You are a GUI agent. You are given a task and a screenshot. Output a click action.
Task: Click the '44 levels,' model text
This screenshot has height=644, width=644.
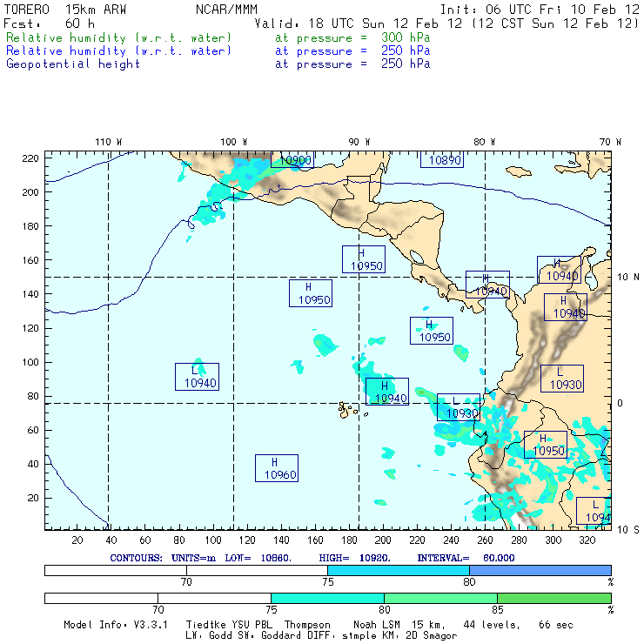click(x=492, y=625)
